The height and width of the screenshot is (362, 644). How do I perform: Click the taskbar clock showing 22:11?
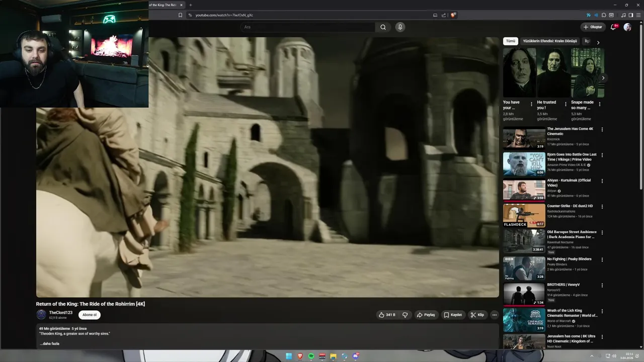626,356
